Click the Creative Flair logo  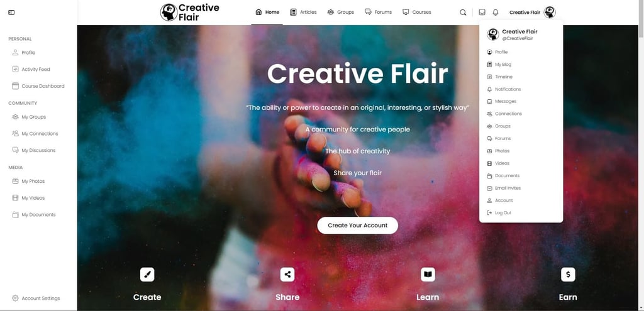click(190, 13)
